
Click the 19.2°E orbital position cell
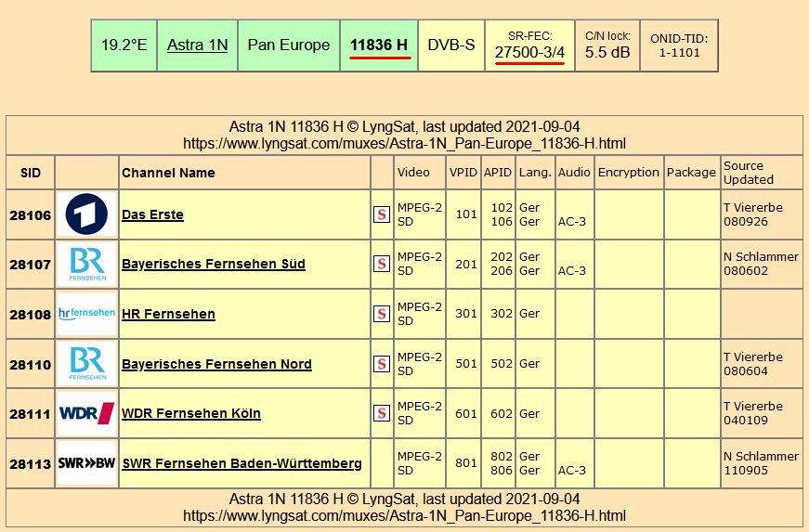coord(124,45)
